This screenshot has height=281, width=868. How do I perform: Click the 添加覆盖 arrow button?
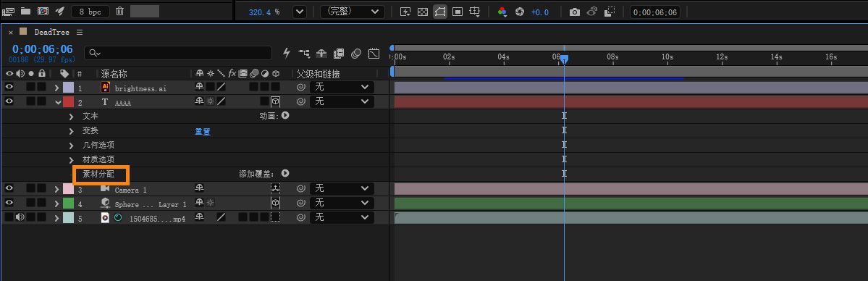coord(285,174)
